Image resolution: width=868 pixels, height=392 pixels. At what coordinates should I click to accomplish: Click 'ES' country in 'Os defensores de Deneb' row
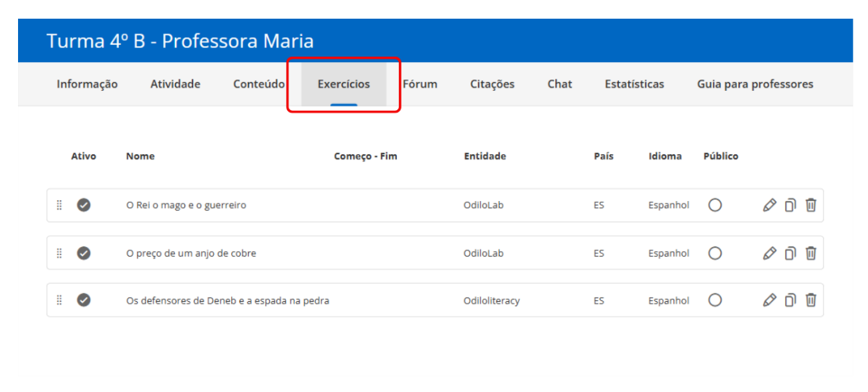(599, 301)
